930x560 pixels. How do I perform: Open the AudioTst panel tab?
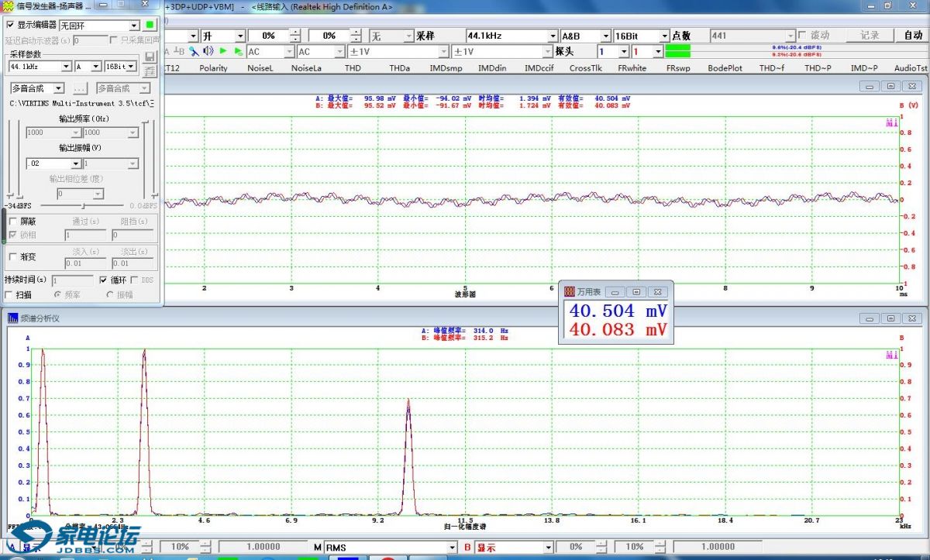point(911,68)
